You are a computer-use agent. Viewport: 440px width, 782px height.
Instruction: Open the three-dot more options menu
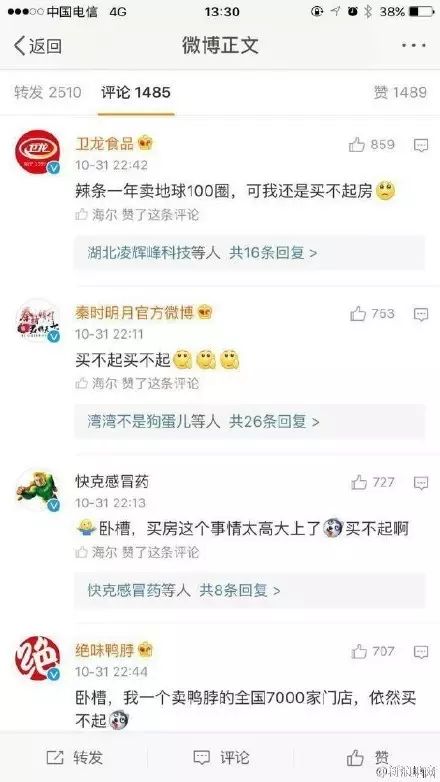414,45
